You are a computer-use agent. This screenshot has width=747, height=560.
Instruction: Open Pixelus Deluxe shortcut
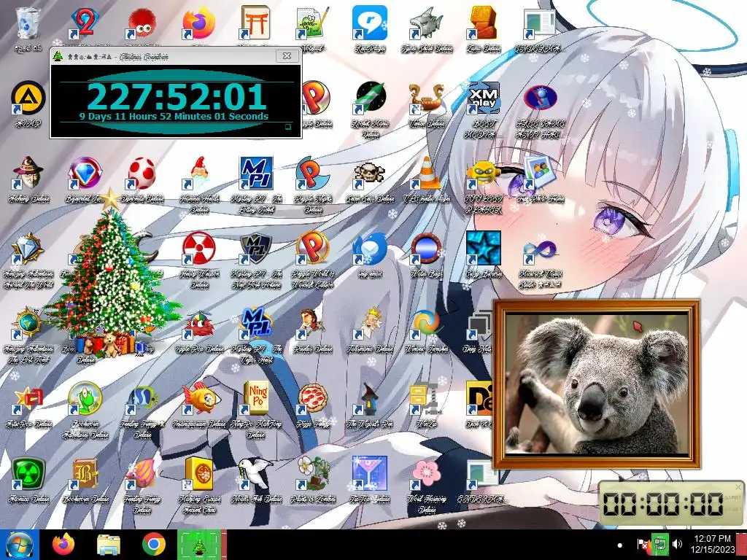tap(312, 323)
